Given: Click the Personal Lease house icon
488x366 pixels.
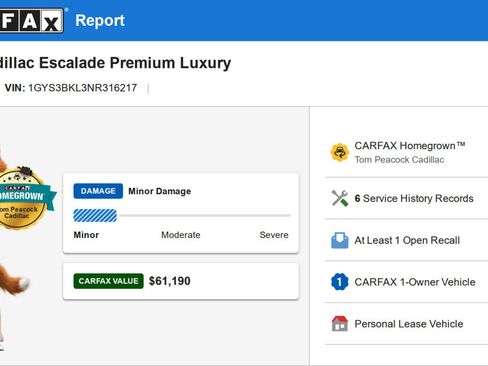Looking at the screenshot, I should click(x=340, y=323).
